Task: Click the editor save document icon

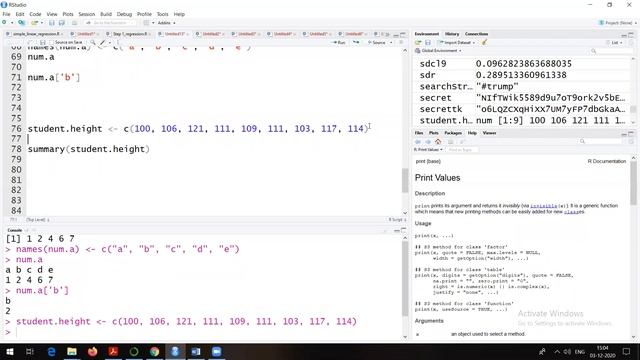Action: [42, 42]
